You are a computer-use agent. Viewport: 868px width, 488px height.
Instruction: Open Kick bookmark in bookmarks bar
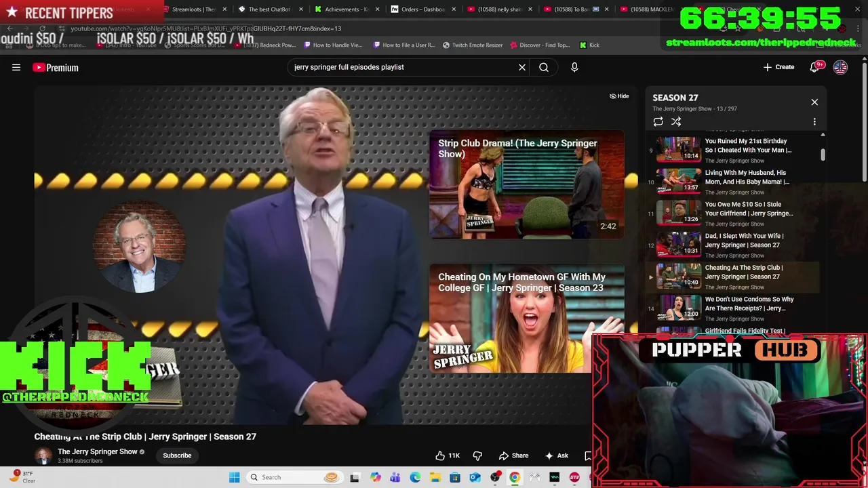[589, 45]
